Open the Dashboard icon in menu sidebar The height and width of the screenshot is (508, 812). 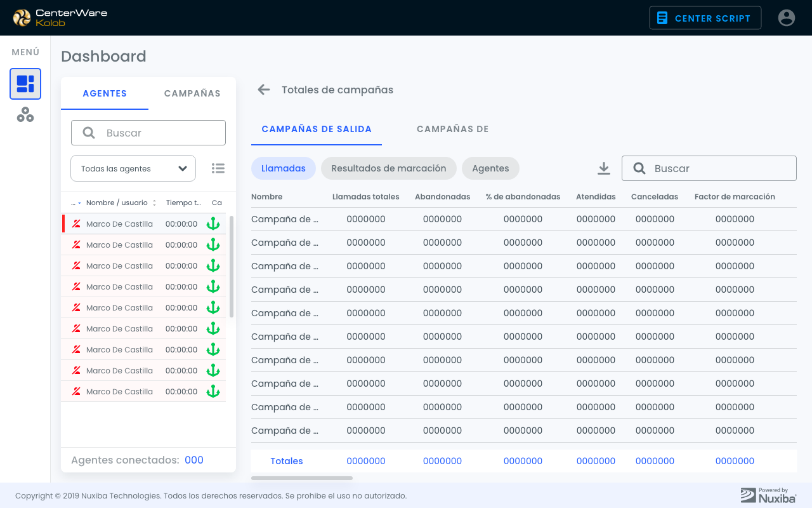pos(25,84)
